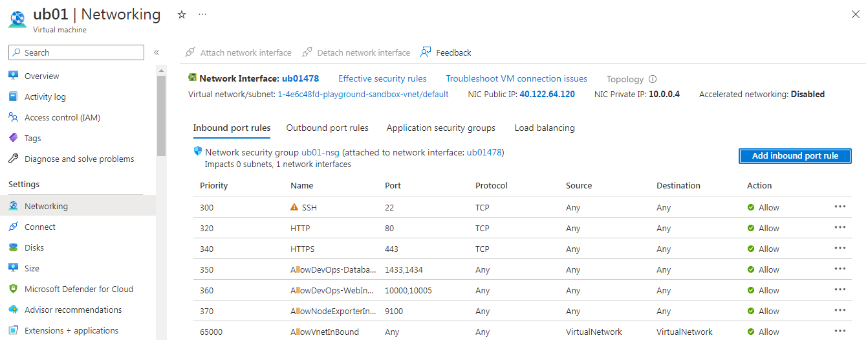
Task: Open ellipsis menu for AllowVnetInBound rule
Action: pos(840,331)
